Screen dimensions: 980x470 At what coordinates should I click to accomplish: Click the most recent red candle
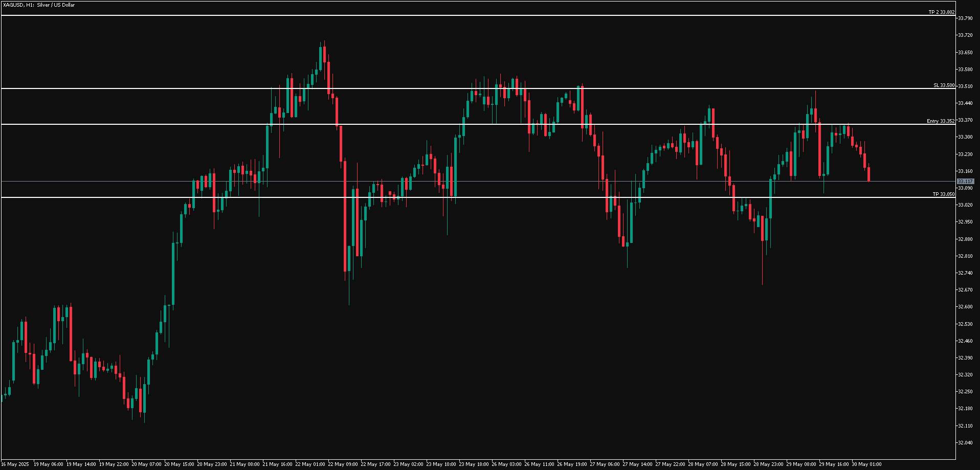pos(868,174)
